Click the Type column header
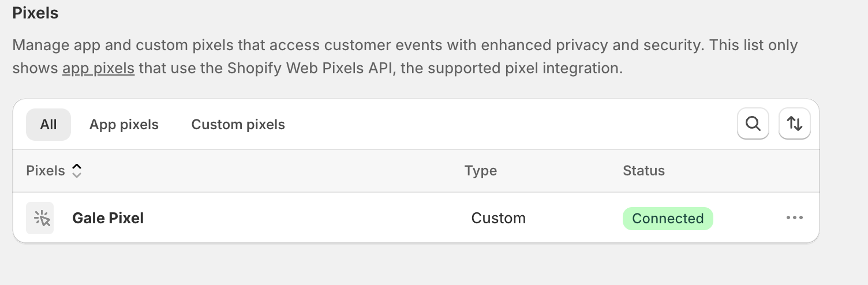The image size is (868, 285). pyautogui.click(x=481, y=171)
